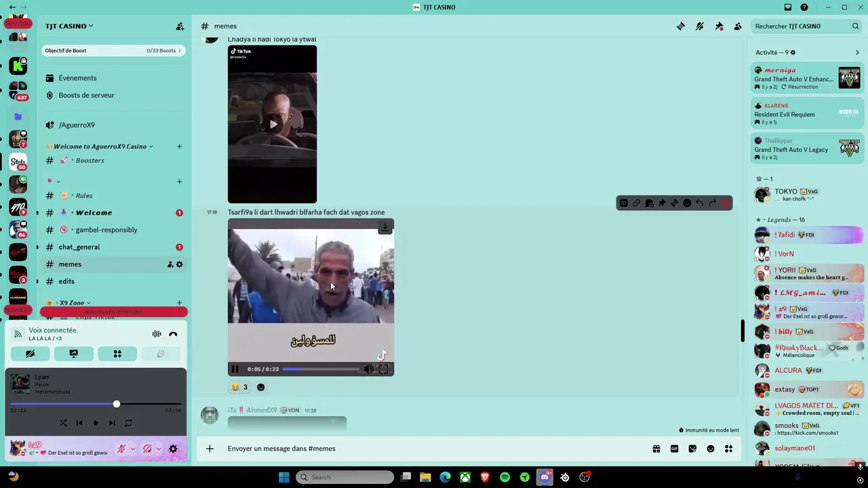Open File Explorer from the taskbar
This screenshot has width=868, height=488.
[x=425, y=477]
